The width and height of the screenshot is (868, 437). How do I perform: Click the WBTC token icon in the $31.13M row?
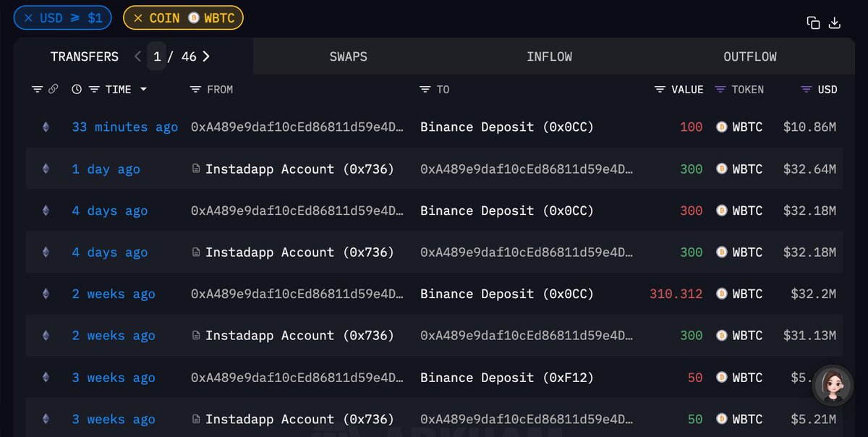click(721, 336)
